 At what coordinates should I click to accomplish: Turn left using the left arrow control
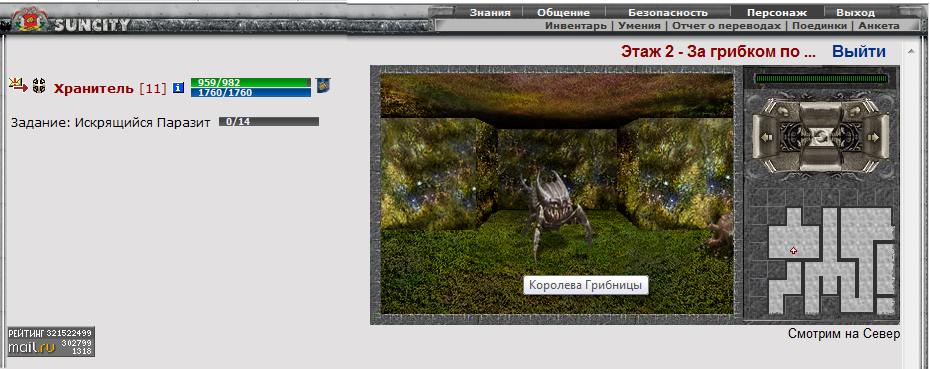pos(766,137)
